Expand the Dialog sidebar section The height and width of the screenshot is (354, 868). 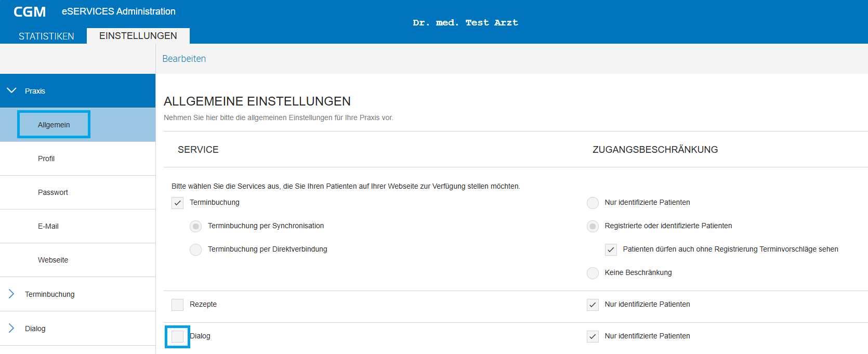point(11,329)
